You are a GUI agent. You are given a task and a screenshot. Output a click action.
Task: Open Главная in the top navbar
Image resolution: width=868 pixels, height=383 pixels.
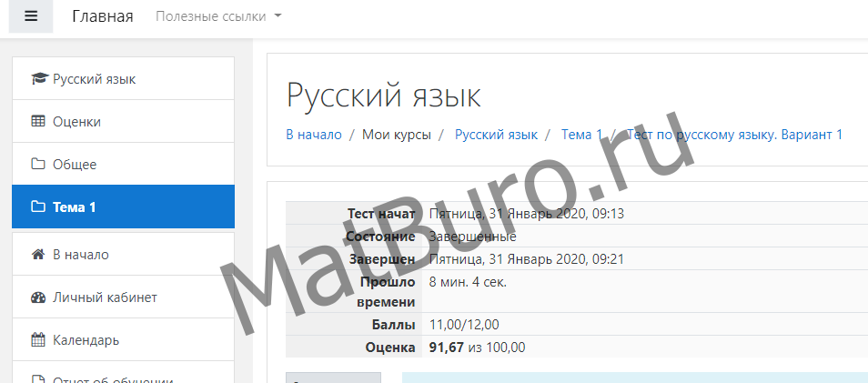pyautogui.click(x=102, y=16)
